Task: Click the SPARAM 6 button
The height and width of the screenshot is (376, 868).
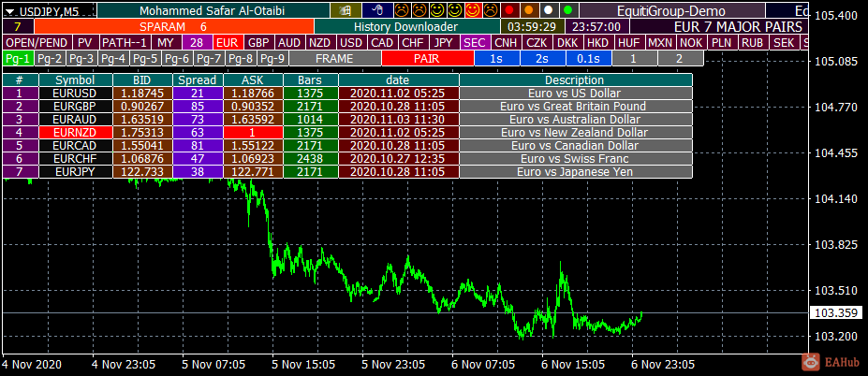Action: [x=174, y=26]
